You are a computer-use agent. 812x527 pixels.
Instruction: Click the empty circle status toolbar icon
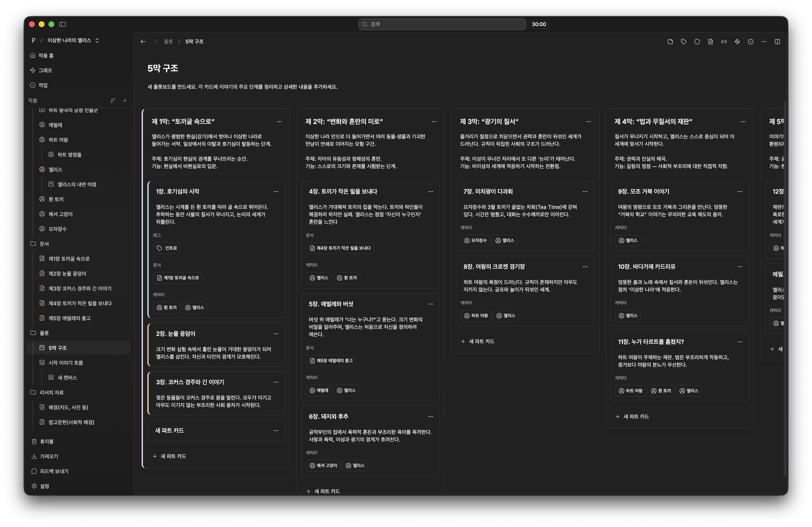[x=697, y=42]
